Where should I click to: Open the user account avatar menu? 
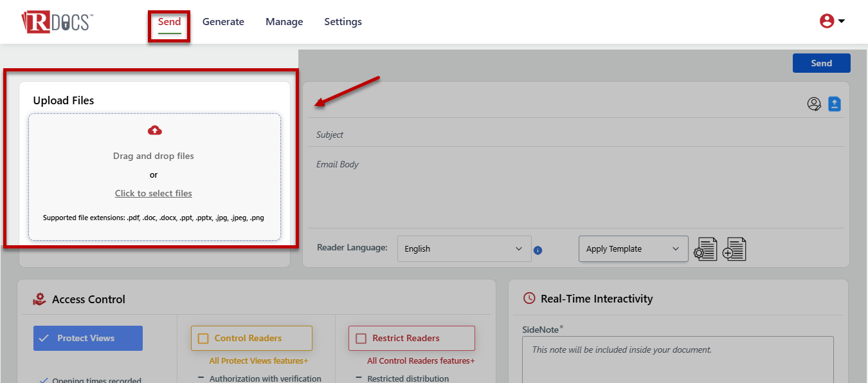826,21
